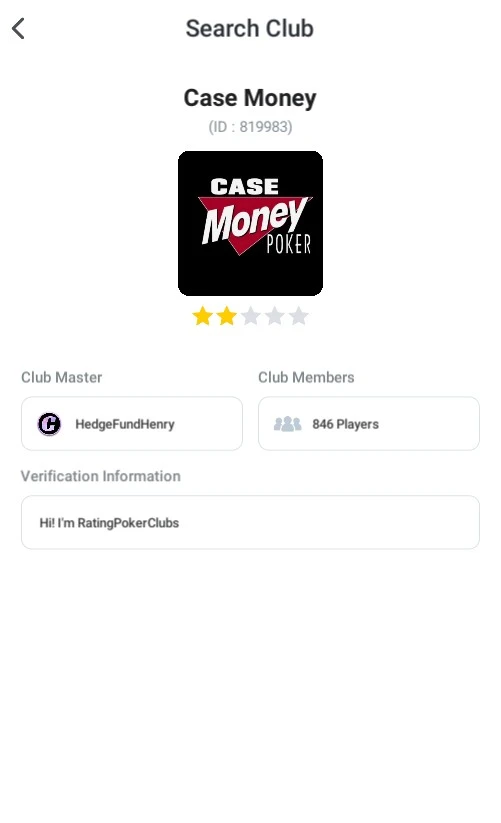Select the first gold rating star
Viewport: 501px width, 823px height.
202,316
